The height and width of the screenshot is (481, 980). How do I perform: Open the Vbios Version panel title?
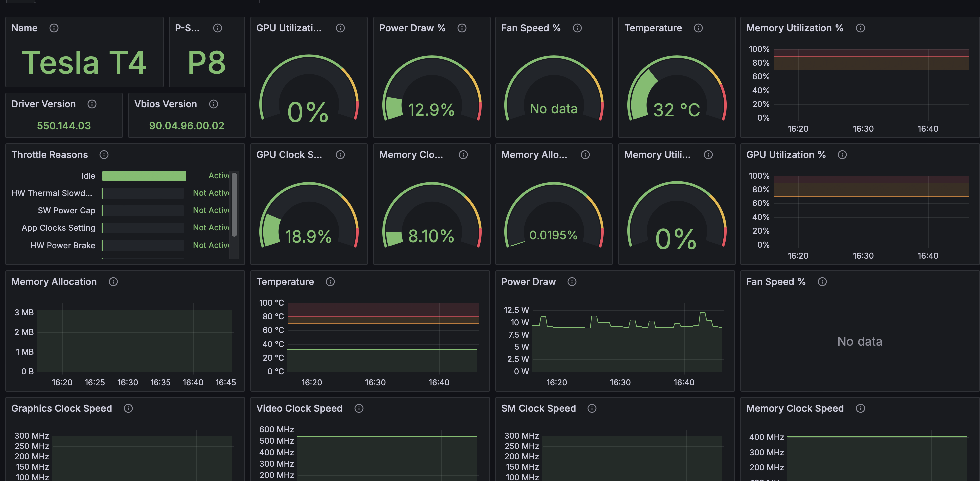166,104
